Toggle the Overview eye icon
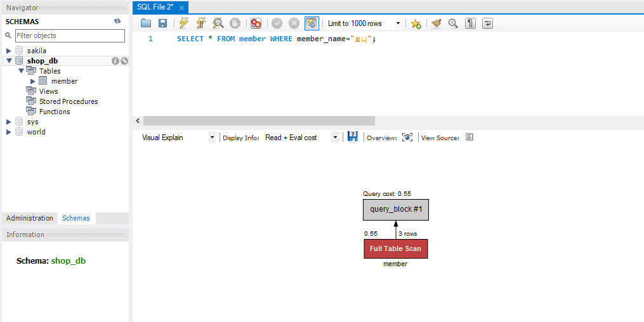The width and height of the screenshot is (644, 322). [407, 138]
